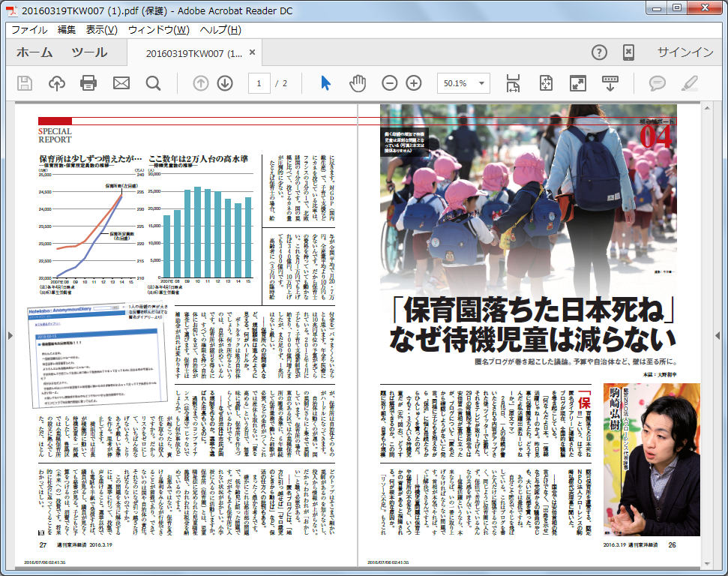Click the headline 保育園落ちた日本死ね
This screenshot has height=576, width=728.
(533, 310)
